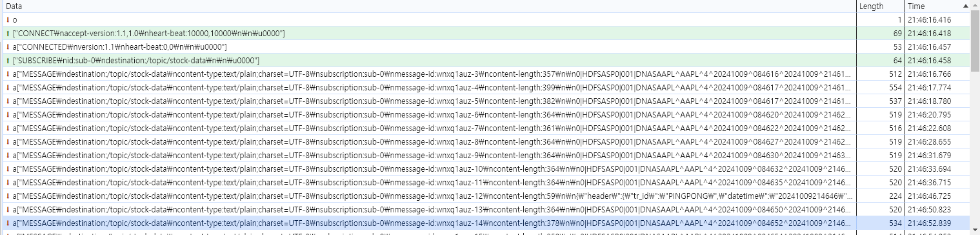
Task: Click the red arrow on message wnxq1auz-3 row
Action: click(8, 74)
